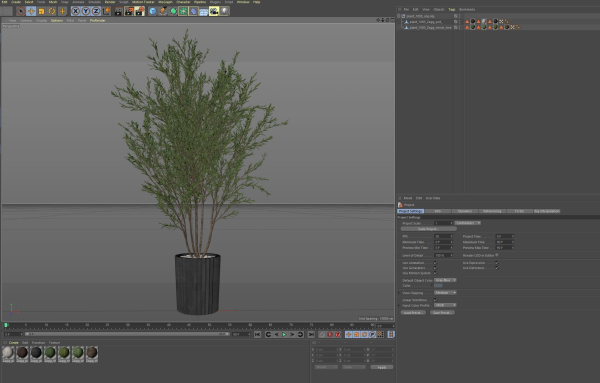Click the Load Preset button

coord(413,313)
